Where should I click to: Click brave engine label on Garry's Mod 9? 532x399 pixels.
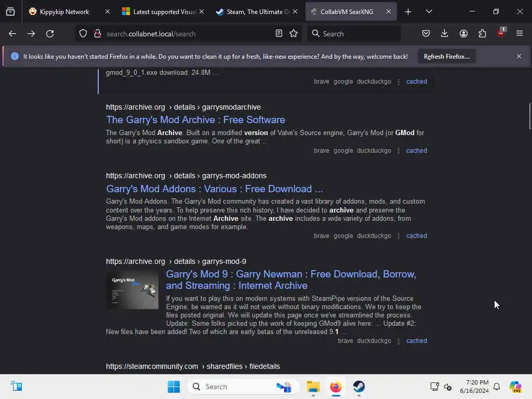345,341
